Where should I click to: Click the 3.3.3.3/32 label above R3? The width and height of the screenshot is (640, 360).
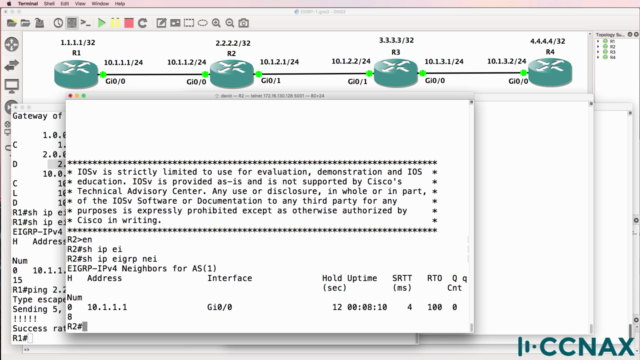(396, 40)
